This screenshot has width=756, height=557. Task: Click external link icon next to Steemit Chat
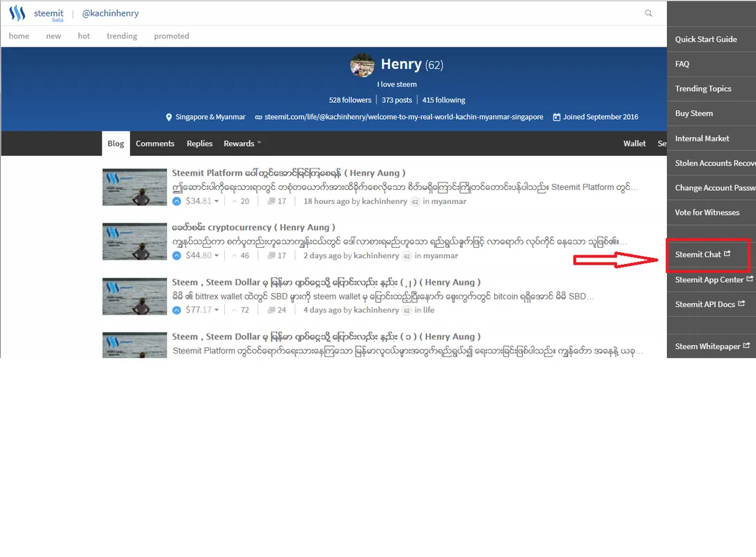727,253
